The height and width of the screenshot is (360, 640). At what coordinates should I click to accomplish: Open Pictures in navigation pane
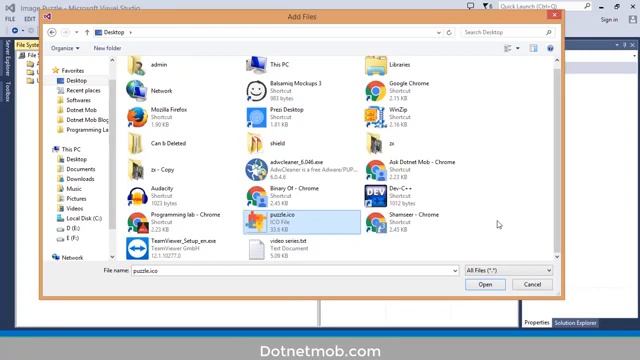point(76,198)
